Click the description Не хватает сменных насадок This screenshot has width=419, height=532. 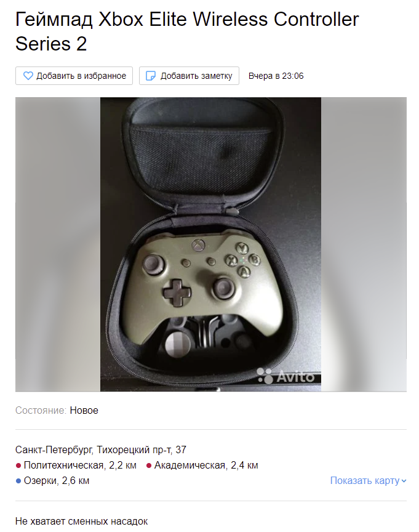(81, 521)
